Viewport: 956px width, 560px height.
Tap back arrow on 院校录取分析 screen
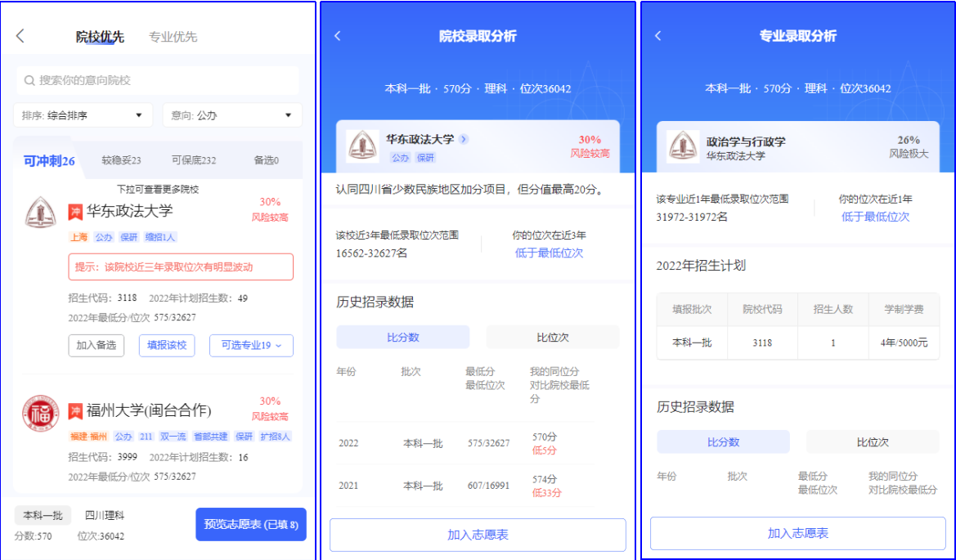click(338, 36)
